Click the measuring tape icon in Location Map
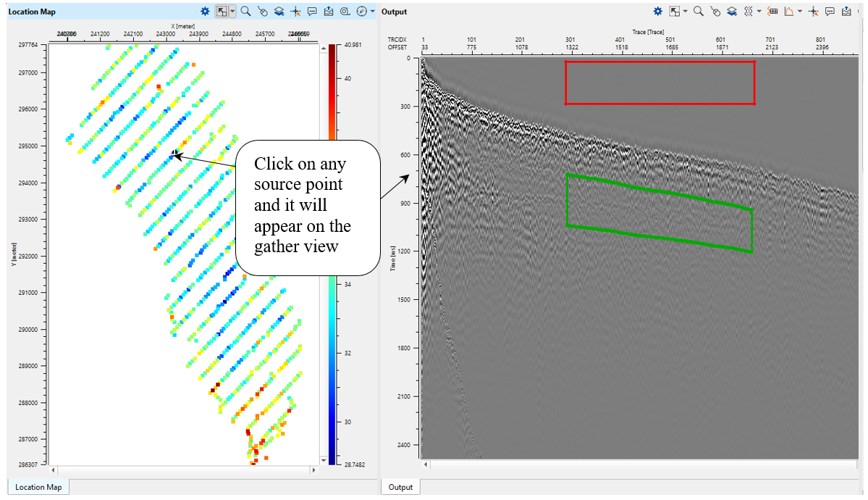Viewport: 868px width, 500px height. pos(345,12)
